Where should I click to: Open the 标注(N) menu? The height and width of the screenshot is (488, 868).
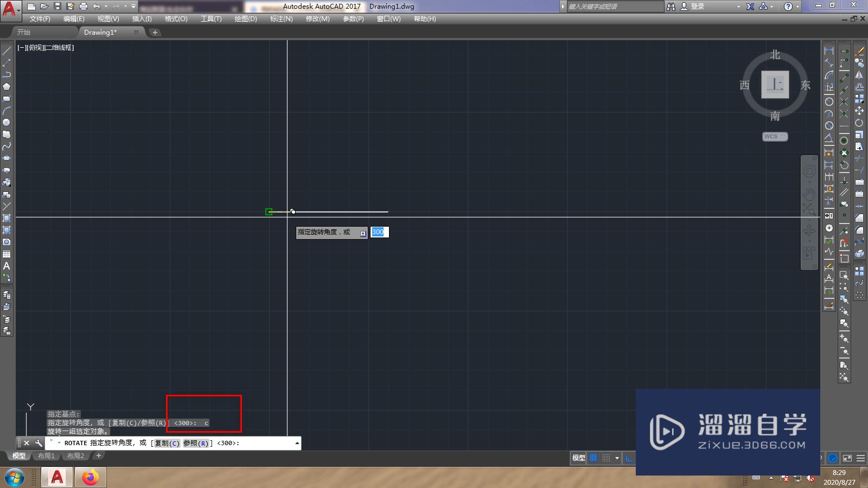coord(282,19)
